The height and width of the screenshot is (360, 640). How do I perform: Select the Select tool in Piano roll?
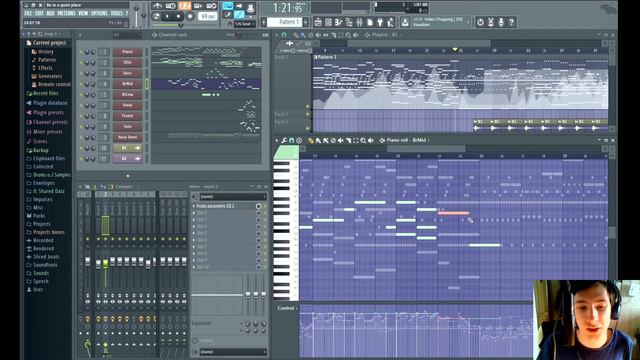click(x=356, y=140)
